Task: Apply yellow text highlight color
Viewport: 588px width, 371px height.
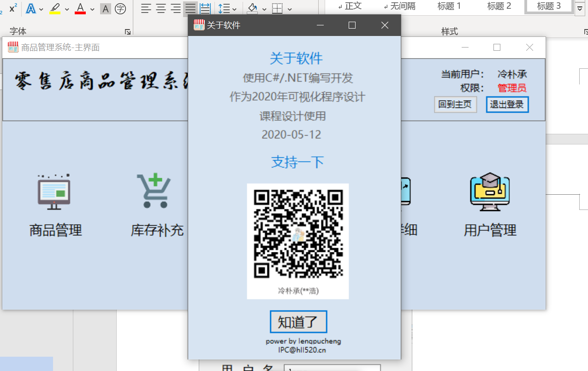Action: click(55, 8)
